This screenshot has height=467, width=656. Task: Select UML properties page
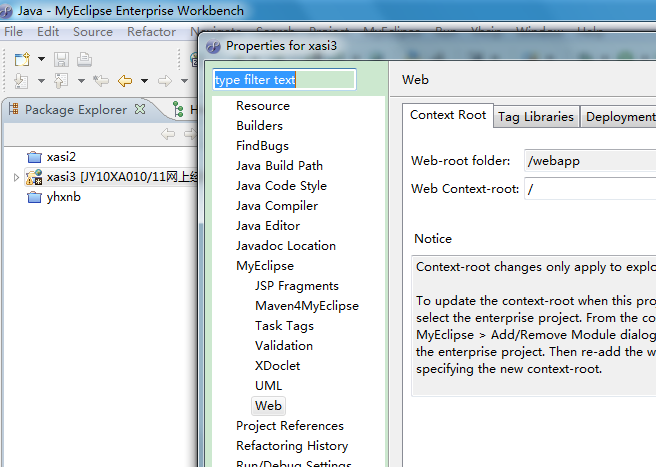[x=268, y=386]
